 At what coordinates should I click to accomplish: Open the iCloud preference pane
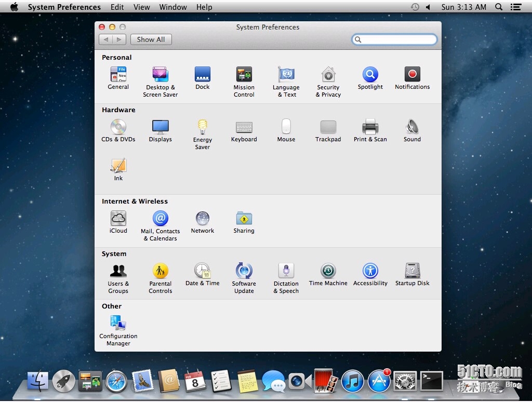[x=118, y=222]
